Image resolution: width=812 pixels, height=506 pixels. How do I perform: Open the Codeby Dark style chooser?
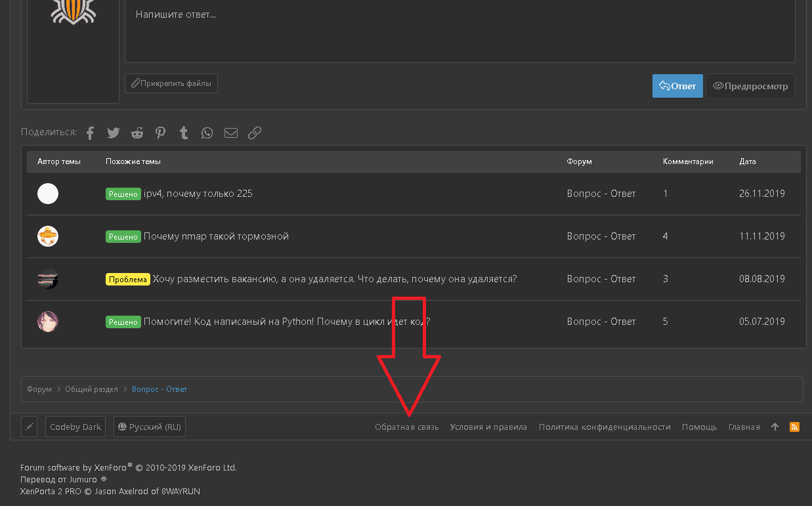(75, 427)
